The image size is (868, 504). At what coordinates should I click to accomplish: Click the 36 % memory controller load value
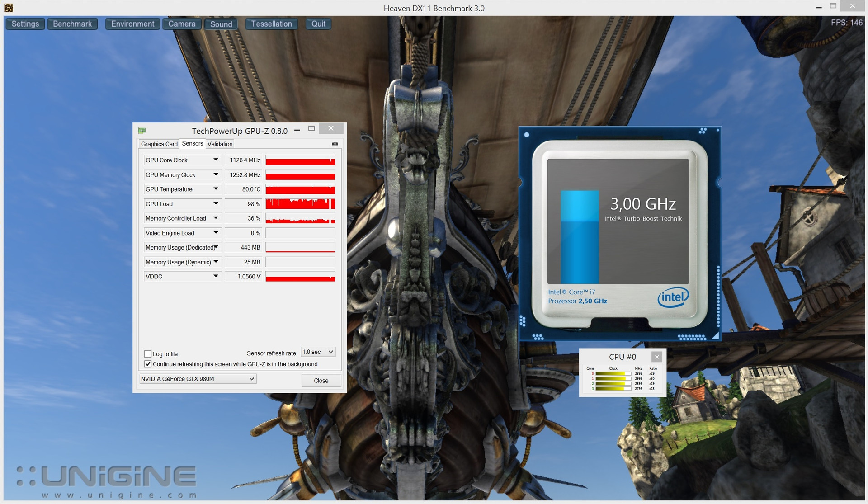click(243, 218)
